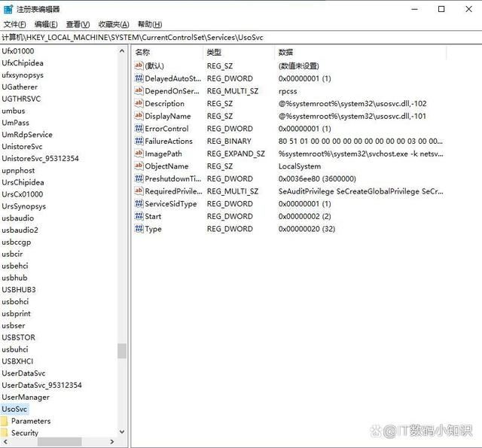
Task: Click the binary icon beside FailureActions
Action: point(139,141)
